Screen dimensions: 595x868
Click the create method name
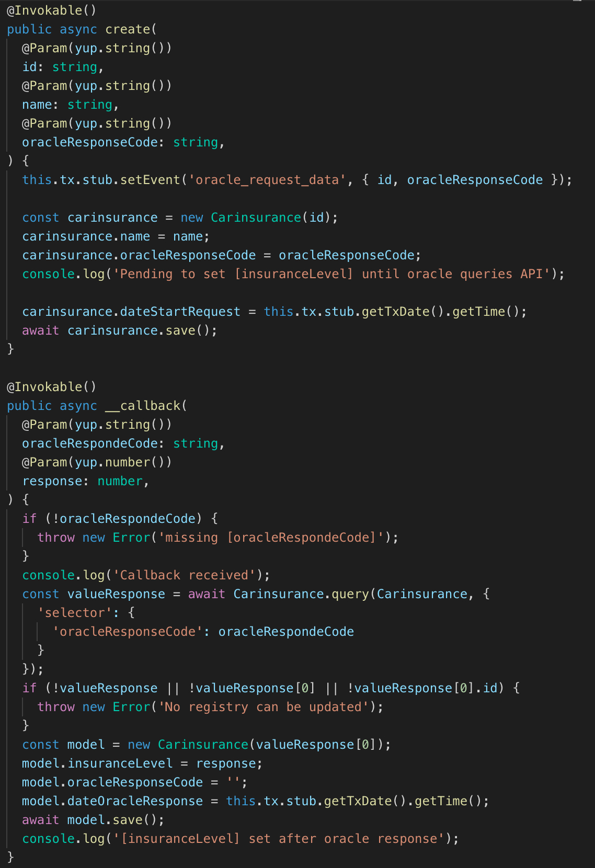(x=128, y=29)
